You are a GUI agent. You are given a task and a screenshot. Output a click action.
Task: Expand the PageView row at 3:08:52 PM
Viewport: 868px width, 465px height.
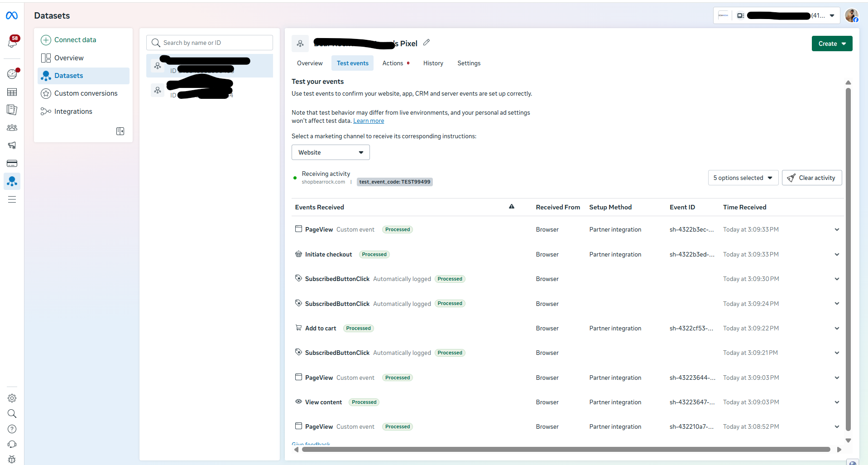point(837,426)
